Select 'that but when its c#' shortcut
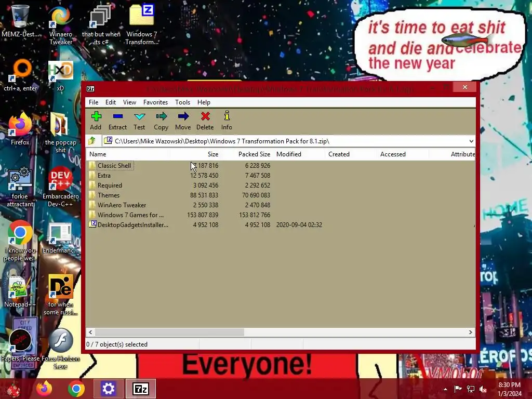This screenshot has height=399, width=532. coord(101,25)
